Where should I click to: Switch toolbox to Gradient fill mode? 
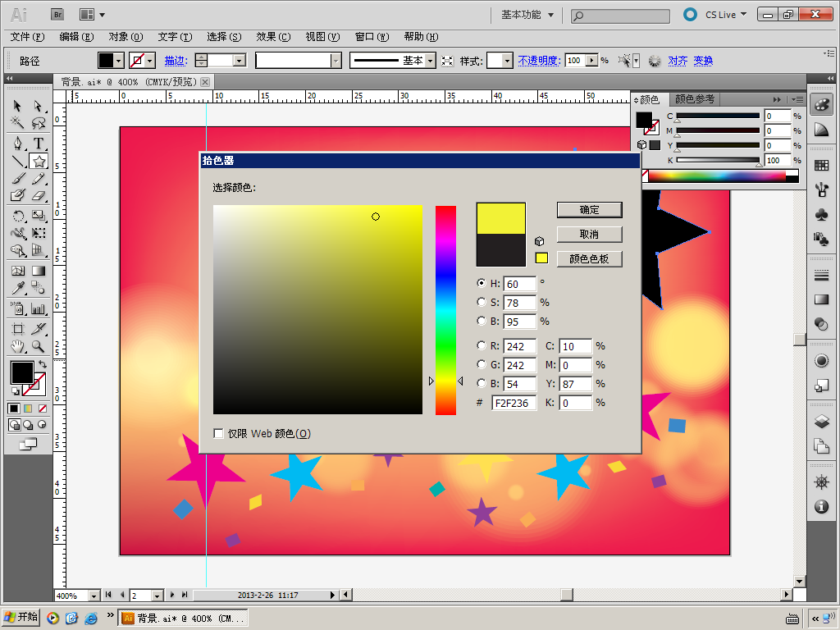(28, 409)
